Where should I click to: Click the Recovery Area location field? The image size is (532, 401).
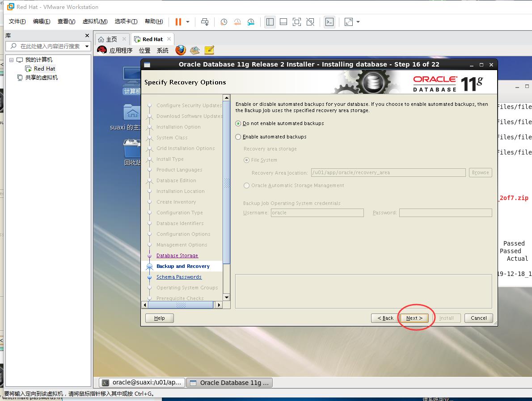point(388,172)
